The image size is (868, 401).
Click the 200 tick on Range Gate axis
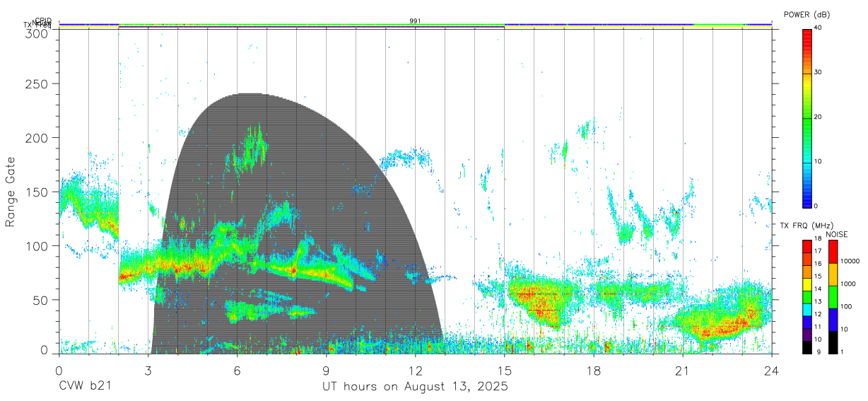pos(37,137)
